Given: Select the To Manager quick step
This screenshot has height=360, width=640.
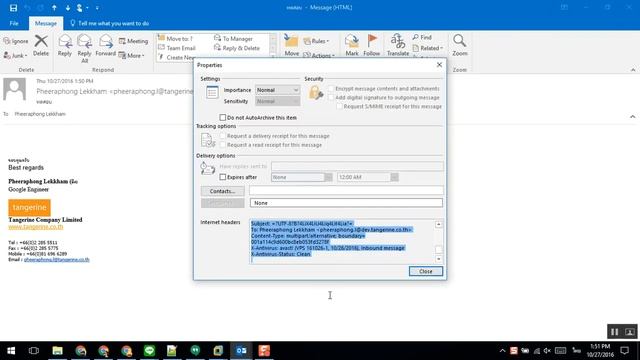Looking at the screenshot, I should coord(233,38).
